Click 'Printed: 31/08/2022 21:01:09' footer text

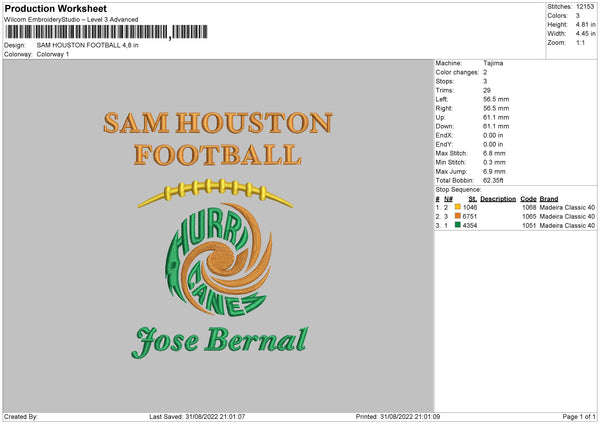[x=398, y=417]
